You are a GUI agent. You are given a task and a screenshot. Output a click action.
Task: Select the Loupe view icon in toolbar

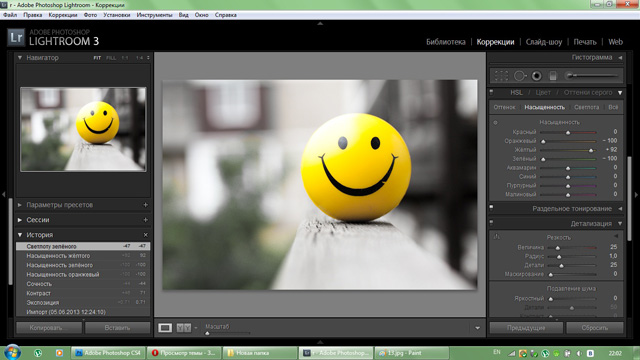click(165, 328)
